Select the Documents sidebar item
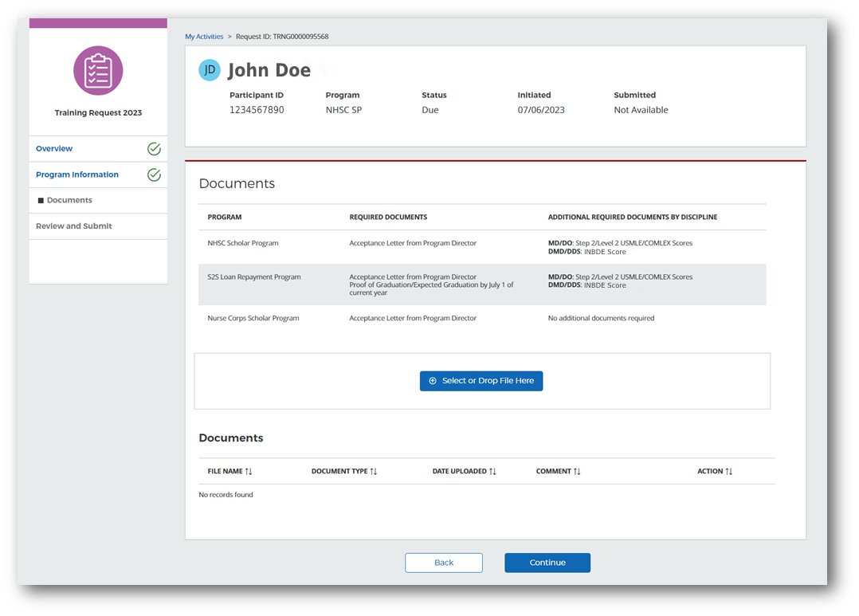859x616 pixels. (69, 201)
